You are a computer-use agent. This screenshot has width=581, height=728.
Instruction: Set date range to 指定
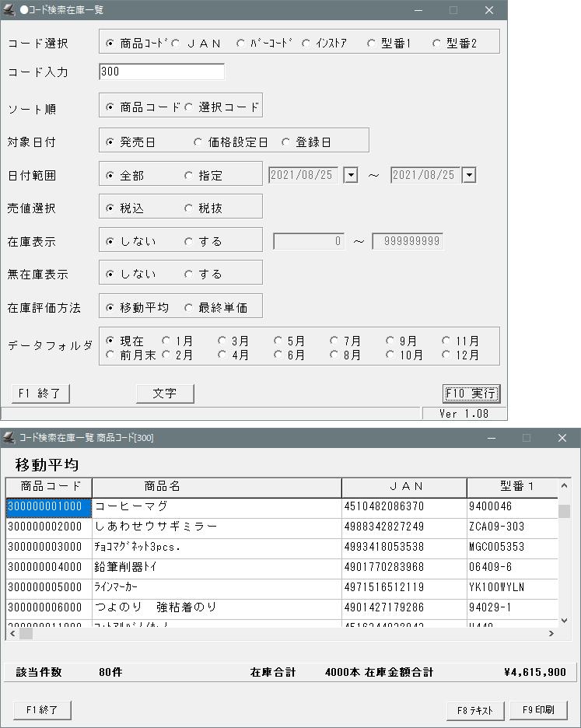click(188, 176)
